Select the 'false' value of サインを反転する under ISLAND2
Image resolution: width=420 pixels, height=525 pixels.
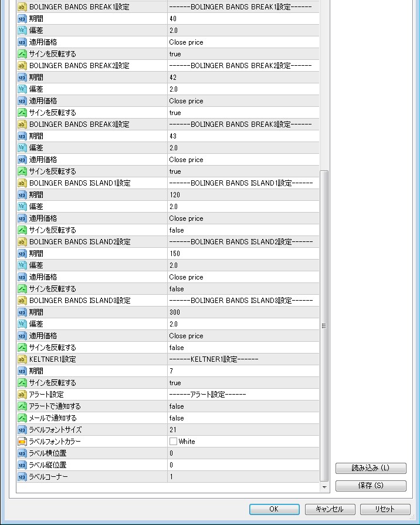(x=177, y=288)
